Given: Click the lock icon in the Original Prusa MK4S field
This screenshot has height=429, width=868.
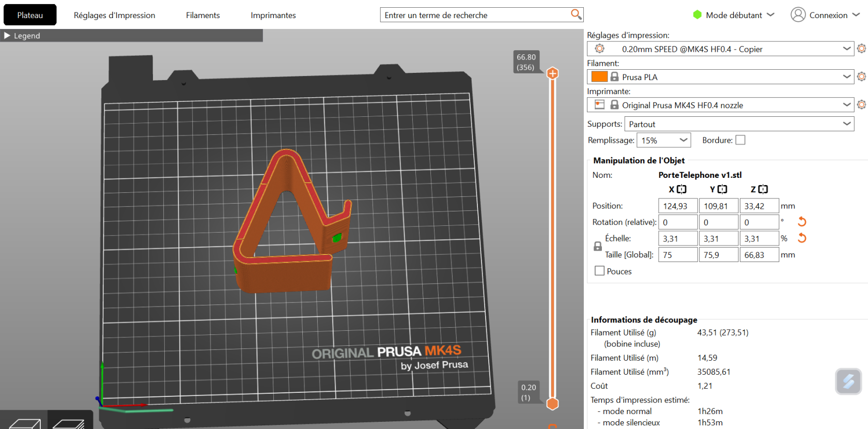Looking at the screenshot, I should [614, 104].
